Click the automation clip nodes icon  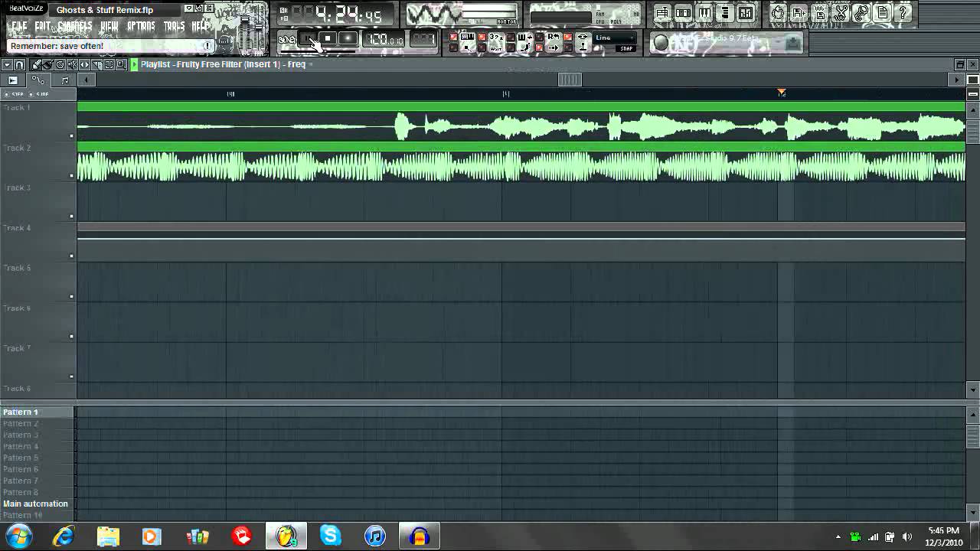[x=38, y=81]
